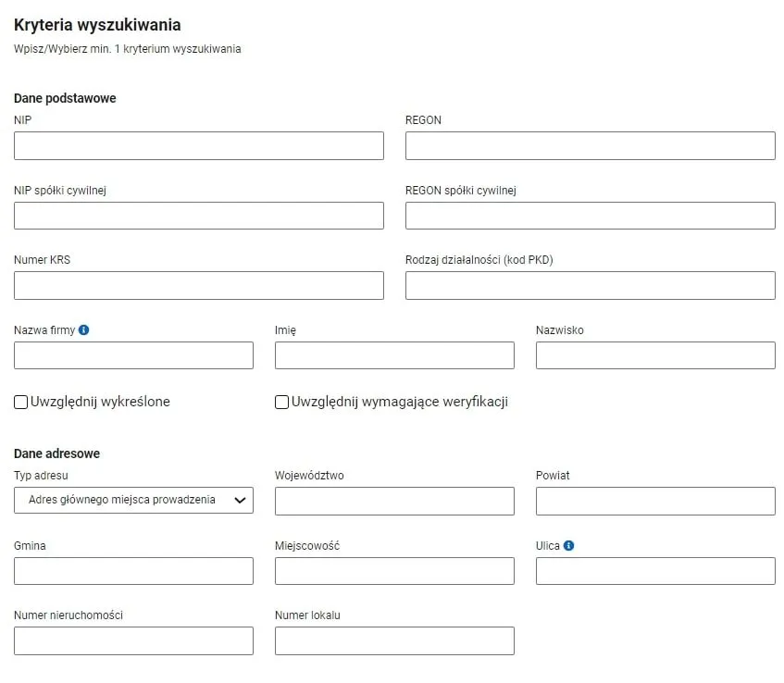The height and width of the screenshot is (683, 784).
Task: Click the "Nazwisko" input field
Action: (x=655, y=354)
